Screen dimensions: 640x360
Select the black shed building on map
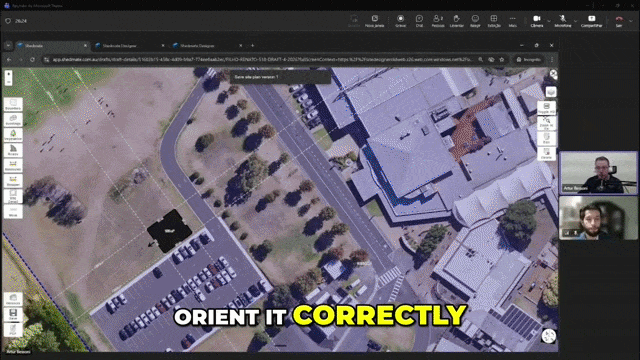point(169,231)
